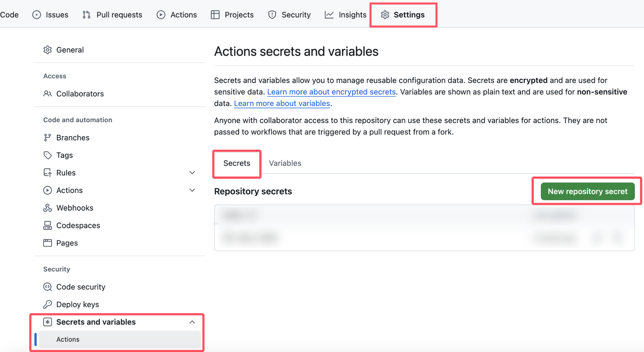The image size is (644, 352).
Task: Expand the sidebar Actions section chevron
Action: (x=192, y=190)
